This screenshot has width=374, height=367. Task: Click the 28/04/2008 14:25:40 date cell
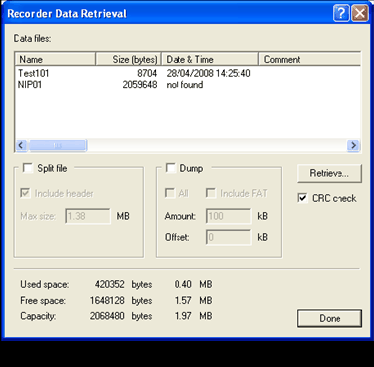coord(209,73)
